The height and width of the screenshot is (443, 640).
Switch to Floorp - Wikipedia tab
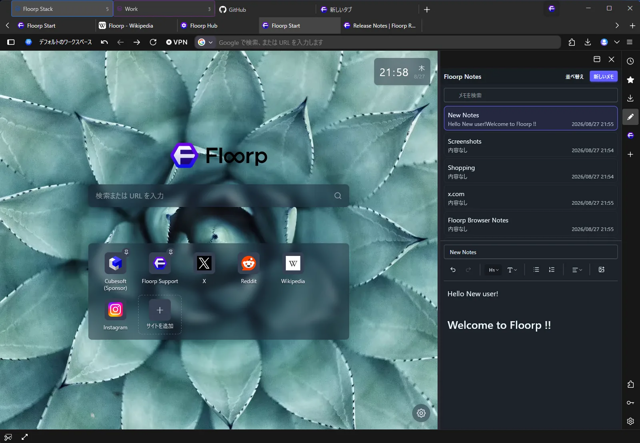coord(136,25)
